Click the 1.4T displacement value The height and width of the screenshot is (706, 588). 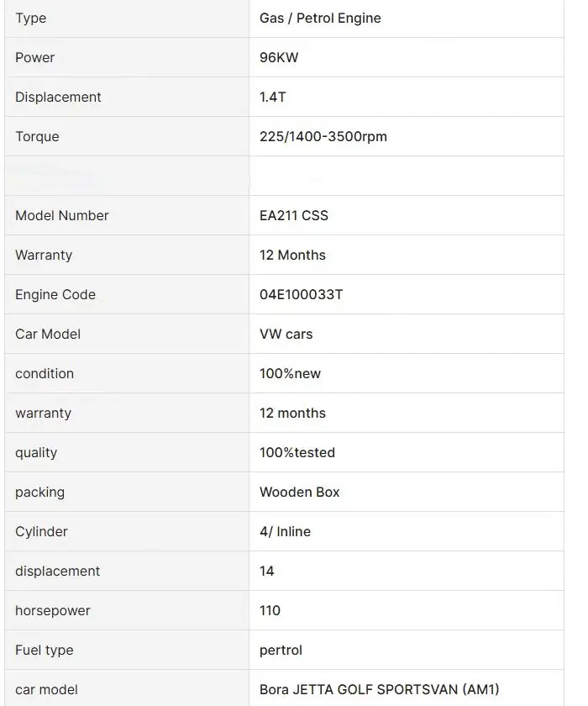tap(273, 97)
